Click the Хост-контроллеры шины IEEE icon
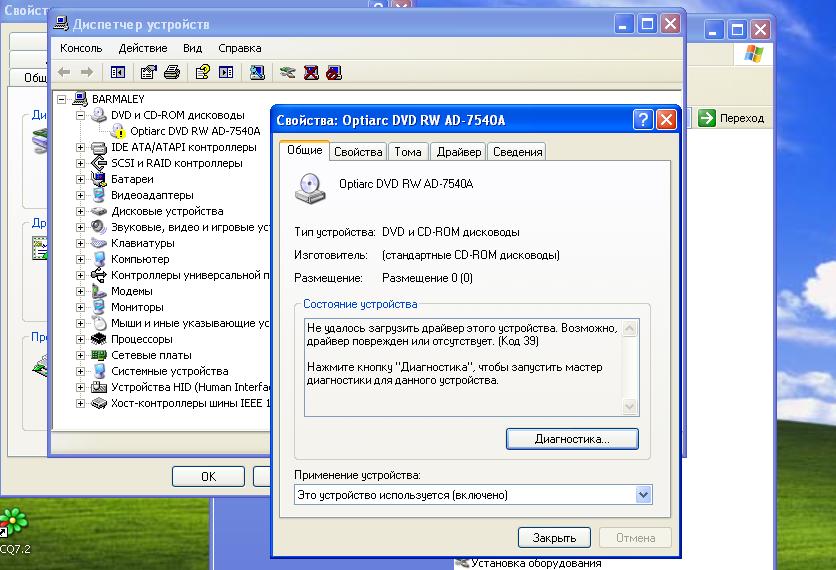 pos(99,403)
